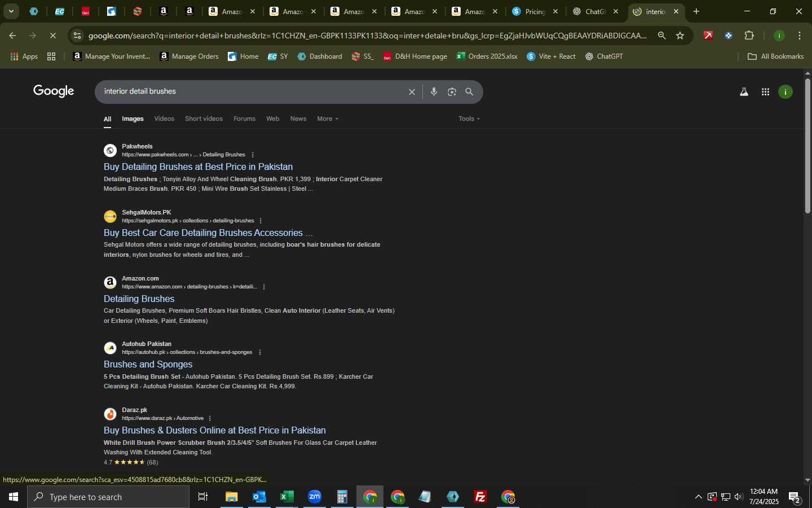The image size is (812, 508).
Task: Open the Orders 2025.xlsx bookmark
Action: pyautogui.click(x=487, y=56)
